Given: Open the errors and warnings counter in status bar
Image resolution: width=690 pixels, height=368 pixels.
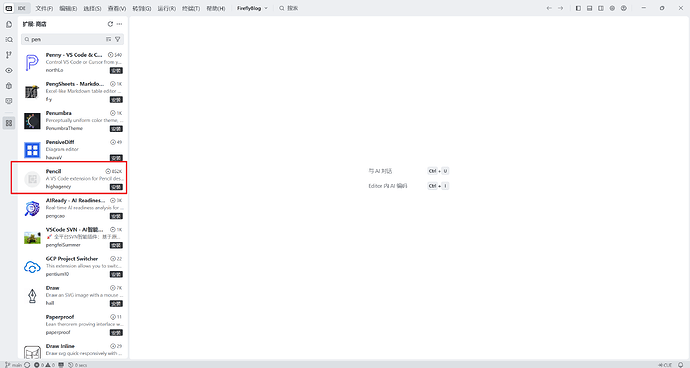Looking at the screenshot, I should click(44, 365).
